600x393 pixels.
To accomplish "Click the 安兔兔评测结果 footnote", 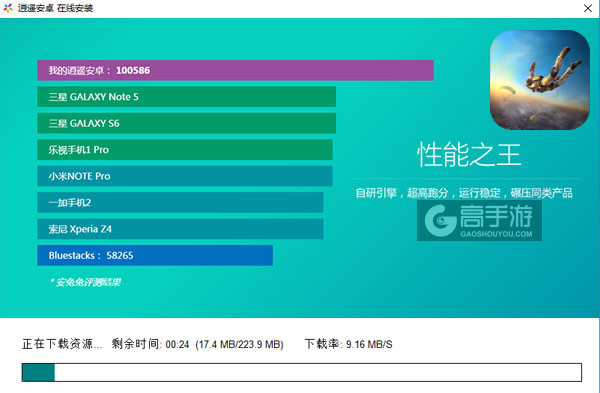I will point(86,282).
